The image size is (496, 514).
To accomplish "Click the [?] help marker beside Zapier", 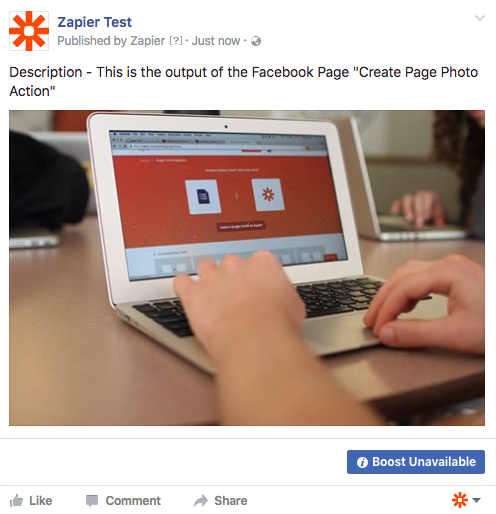I will (x=176, y=41).
